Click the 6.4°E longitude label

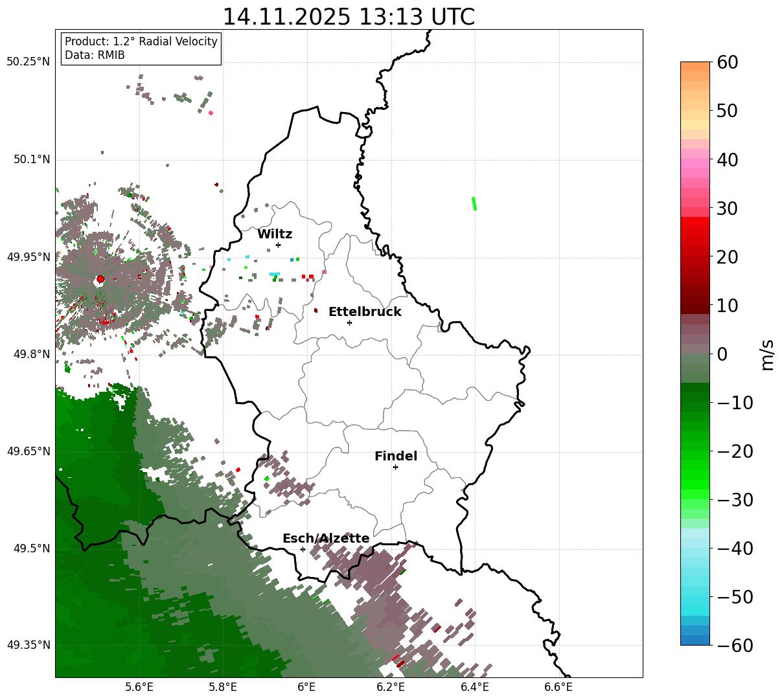(474, 687)
